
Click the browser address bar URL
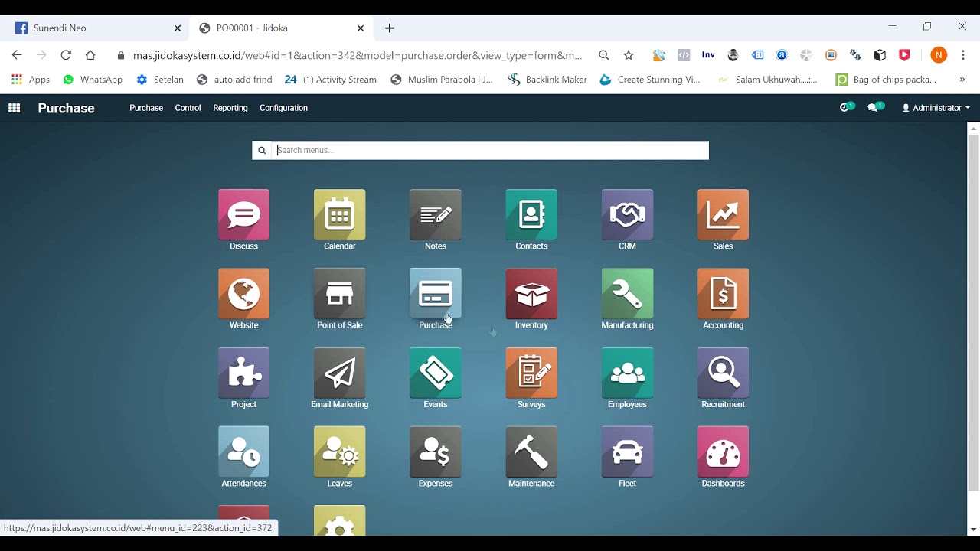[x=358, y=55]
